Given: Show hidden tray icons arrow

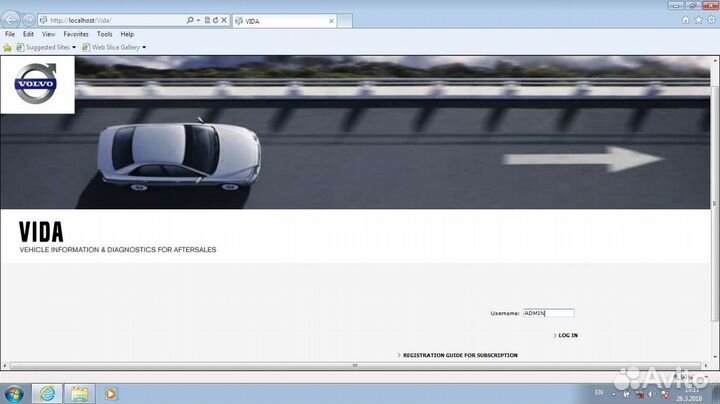Looking at the screenshot, I should pyautogui.click(x=613, y=394).
